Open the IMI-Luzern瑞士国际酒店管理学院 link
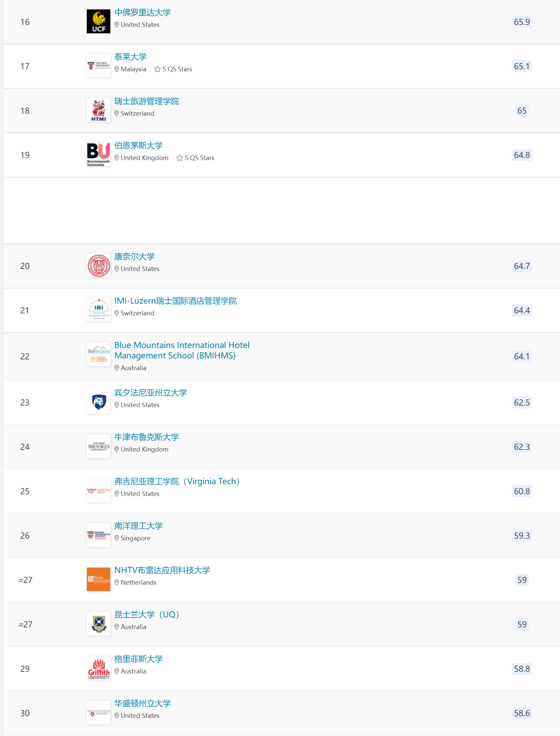The width and height of the screenshot is (560, 736). [x=175, y=301]
